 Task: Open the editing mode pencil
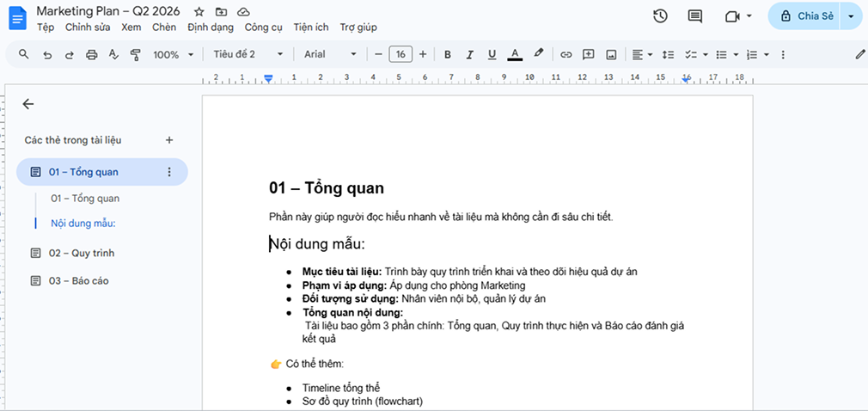[x=859, y=54]
